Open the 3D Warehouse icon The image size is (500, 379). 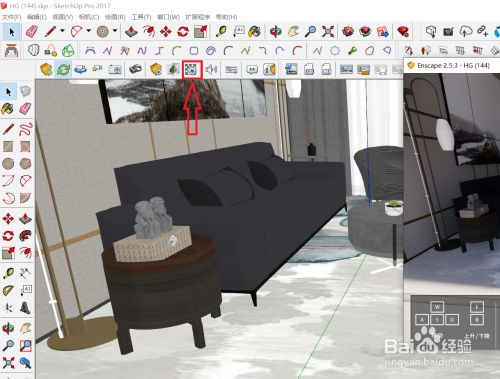pyautogui.click(x=348, y=32)
